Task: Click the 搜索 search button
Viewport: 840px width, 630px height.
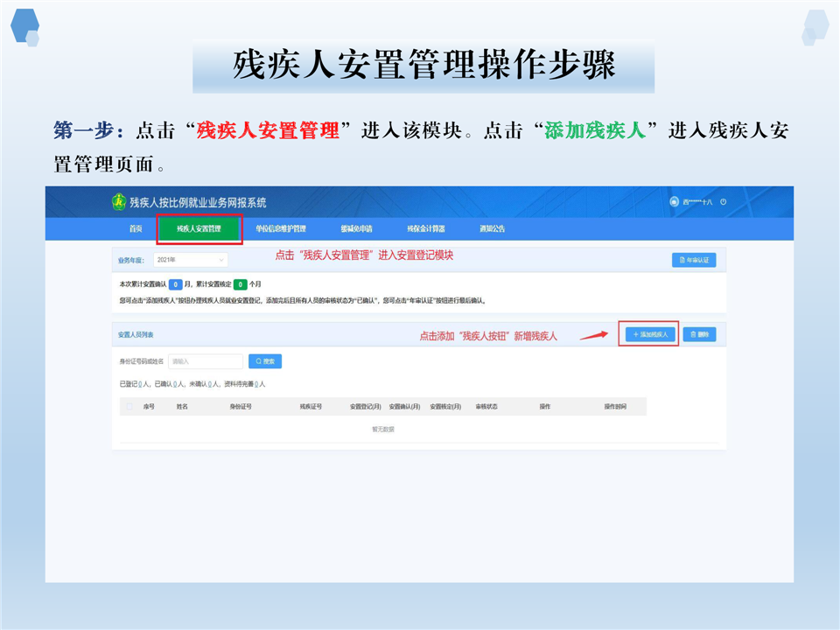Action: point(265,360)
